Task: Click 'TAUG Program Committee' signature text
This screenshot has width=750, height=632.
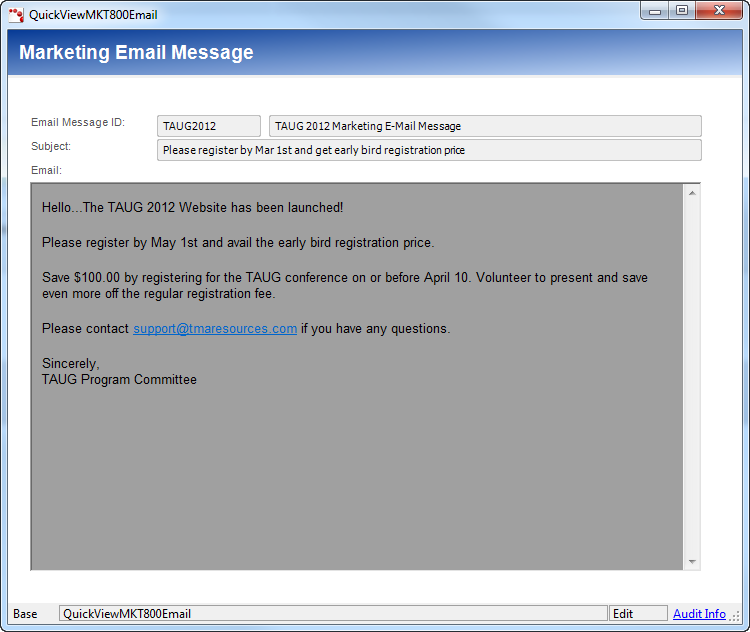Action: tap(119, 379)
